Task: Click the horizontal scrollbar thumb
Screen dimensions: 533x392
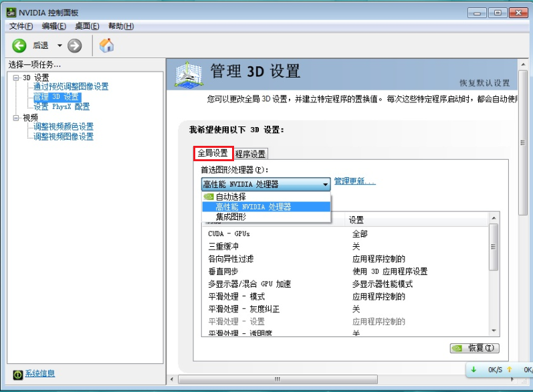Action: click(x=278, y=379)
